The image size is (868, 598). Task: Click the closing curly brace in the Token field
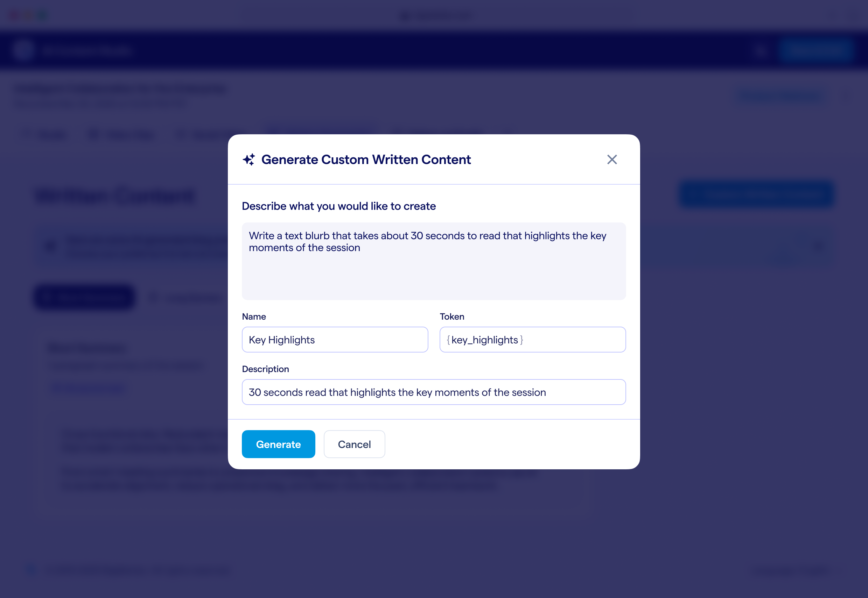(521, 340)
